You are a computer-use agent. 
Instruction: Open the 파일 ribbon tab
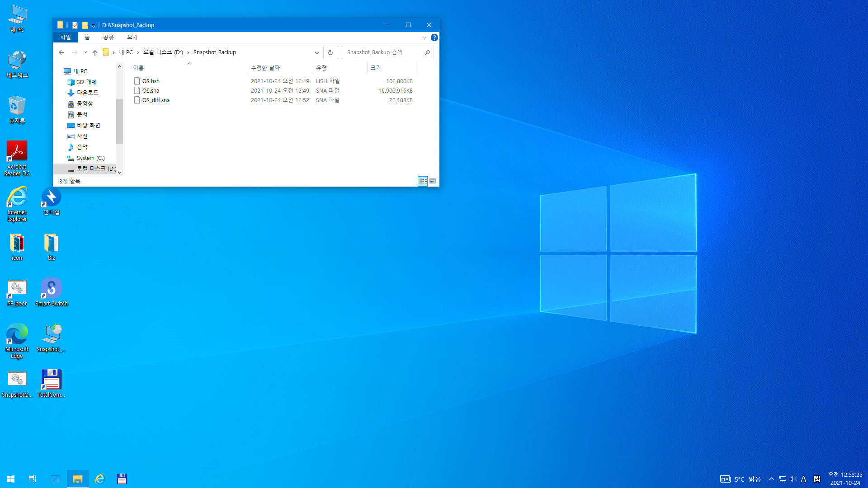coord(66,37)
